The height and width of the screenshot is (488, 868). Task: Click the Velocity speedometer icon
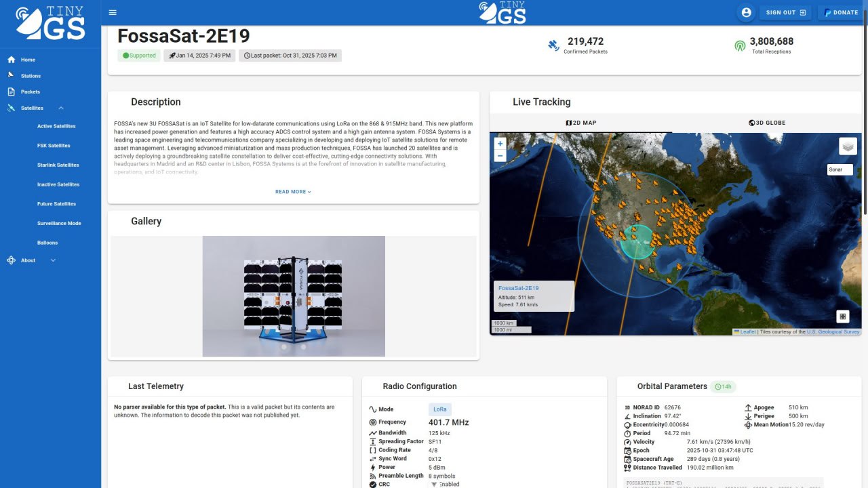(627, 442)
